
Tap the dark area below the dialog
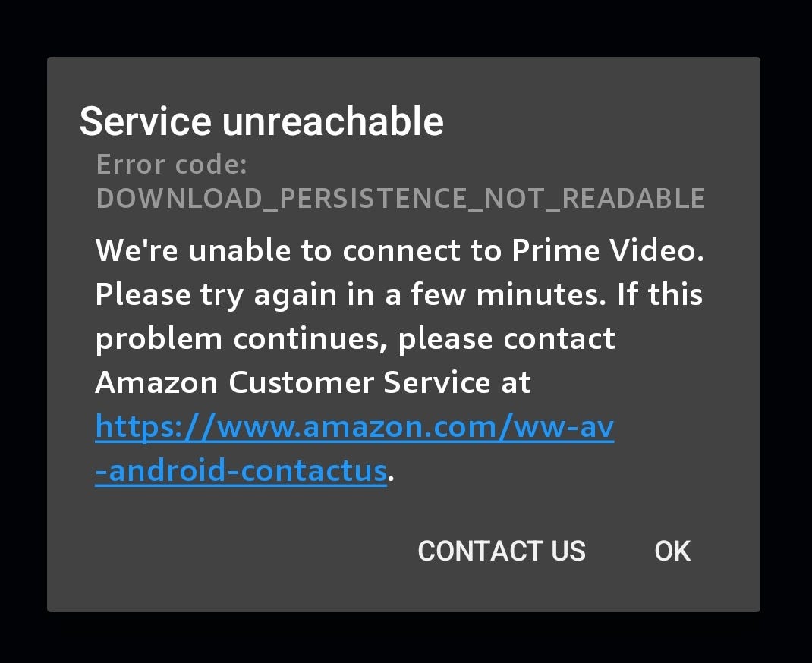click(x=406, y=638)
